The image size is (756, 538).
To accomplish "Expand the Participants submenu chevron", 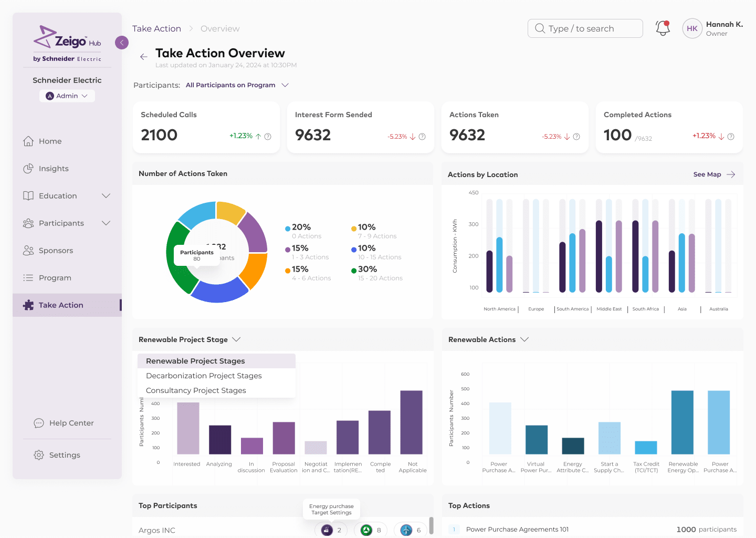I will [x=106, y=223].
